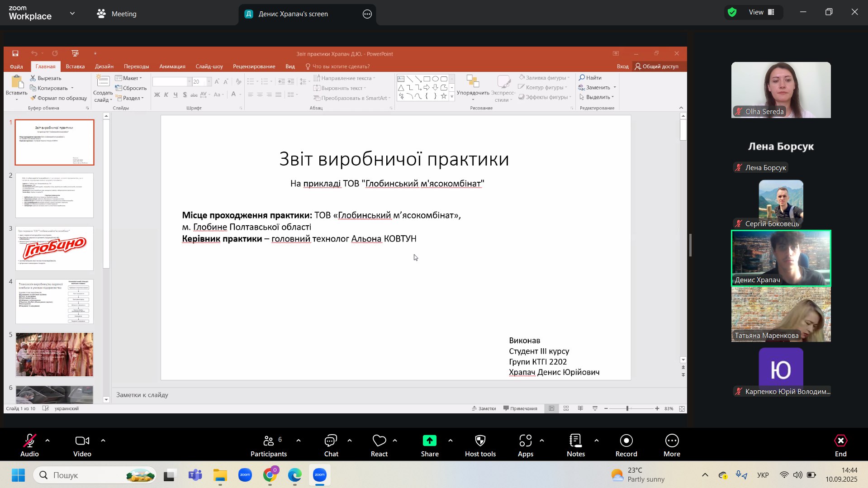Switch to the Анимация ribbon tab
The height and width of the screenshot is (488, 868).
[x=172, y=66]
